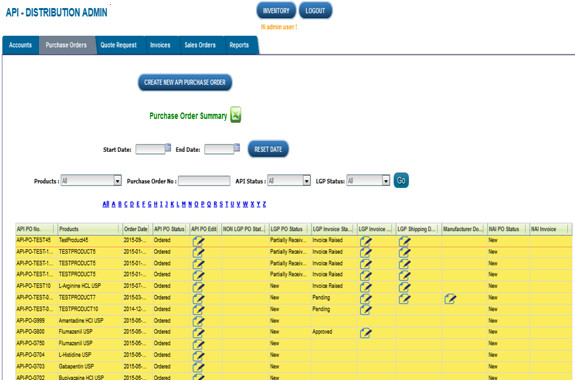Click into the Start Date field
The height and width of the screenshot is (380, 575).
coord(150,149)
